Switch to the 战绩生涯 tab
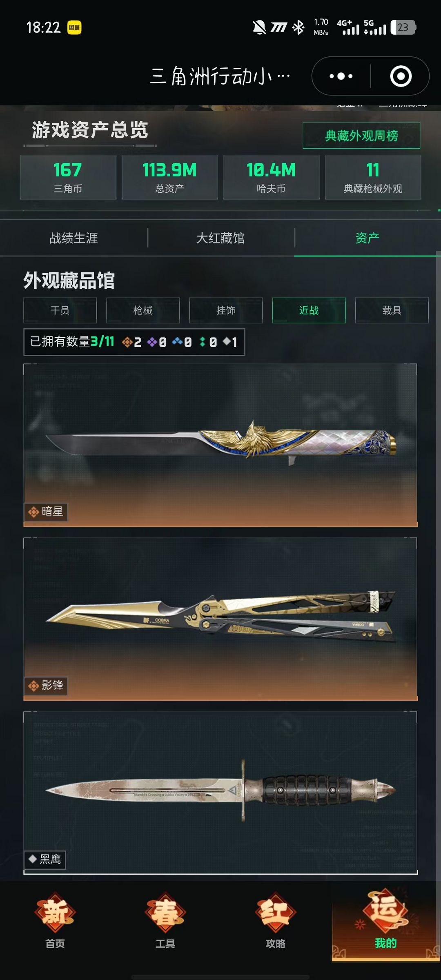The width and height of the screenshot is (441, 980). pyautogui.click(x=73, y=238)
